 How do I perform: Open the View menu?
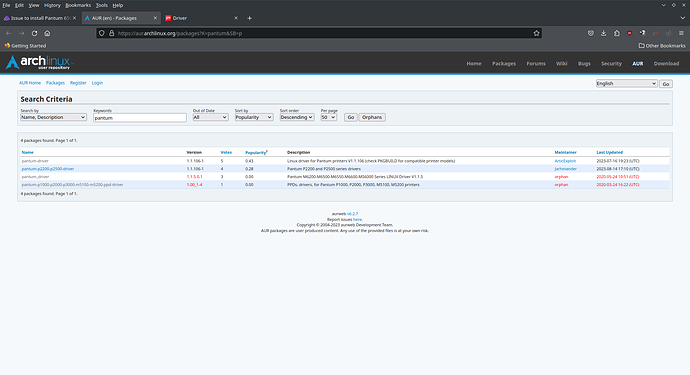pyautogui.click(x=34, y=5)
